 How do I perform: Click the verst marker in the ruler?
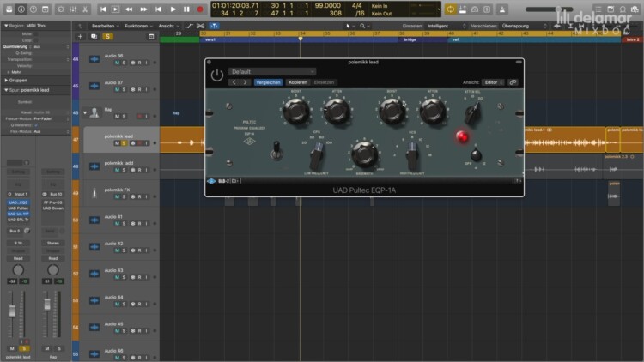210,39
